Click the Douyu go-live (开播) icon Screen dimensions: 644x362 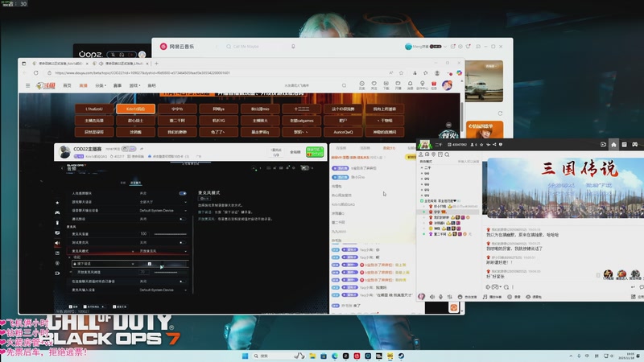coord(398,85)
